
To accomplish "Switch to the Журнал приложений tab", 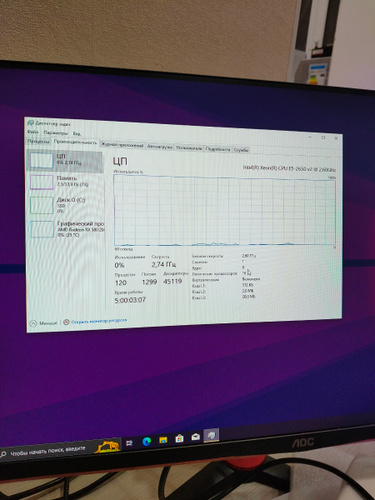I will click(x=122, y=145).
